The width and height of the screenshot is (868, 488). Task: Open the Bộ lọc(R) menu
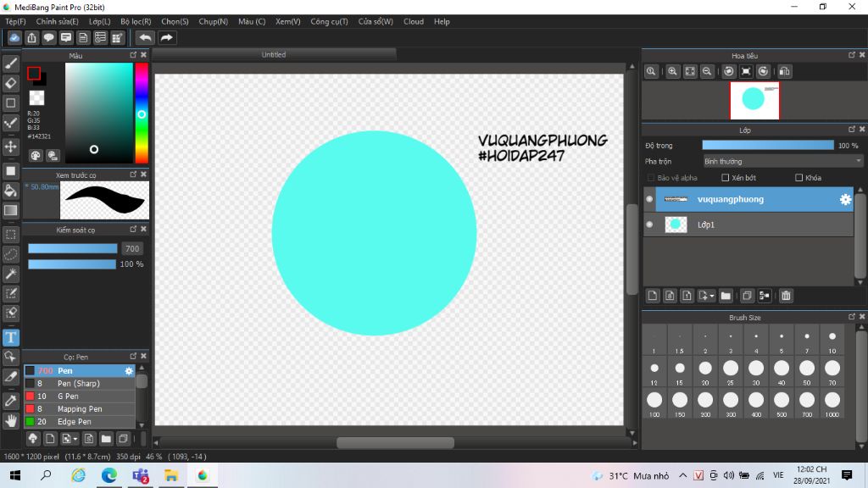point(136,21)
